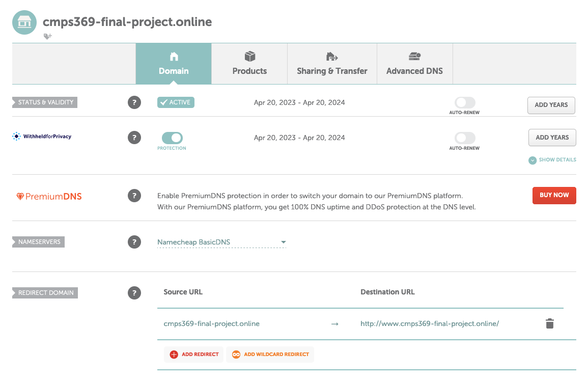Open the Namecheap BasicDNS nameservers dropdown

click(x=222, y=242)
